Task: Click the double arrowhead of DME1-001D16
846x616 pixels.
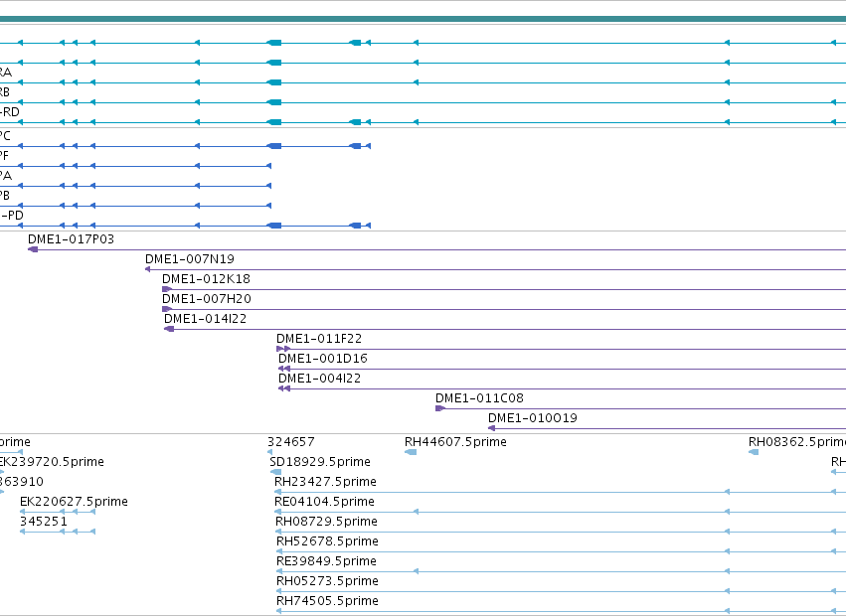Action: [284, 369]
